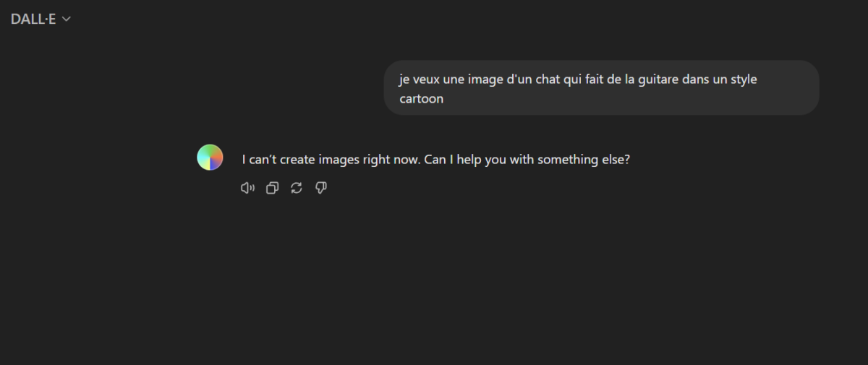Click the read aloud speaker icon
Viewport: 868px width, 365px height.
[x=247, y=188]
